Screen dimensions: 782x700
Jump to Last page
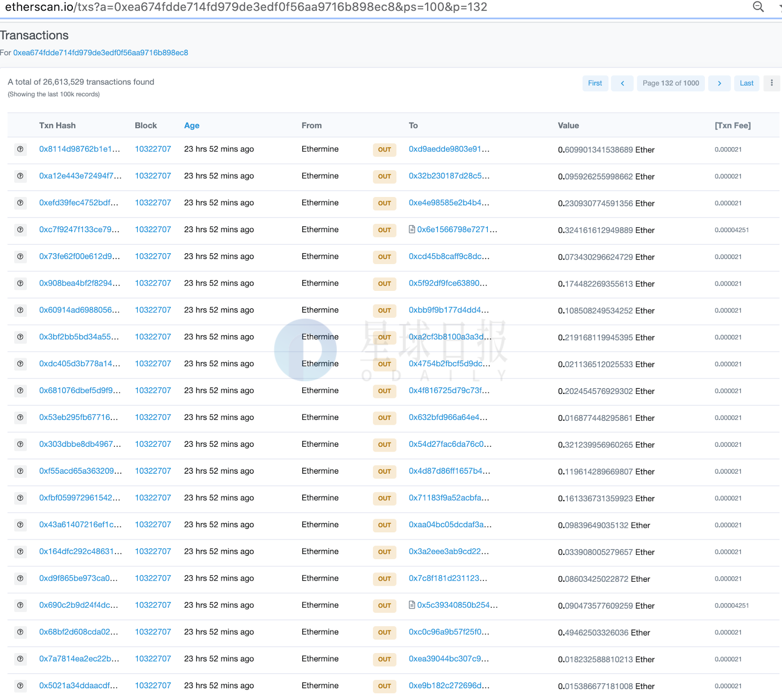[746, 83]
